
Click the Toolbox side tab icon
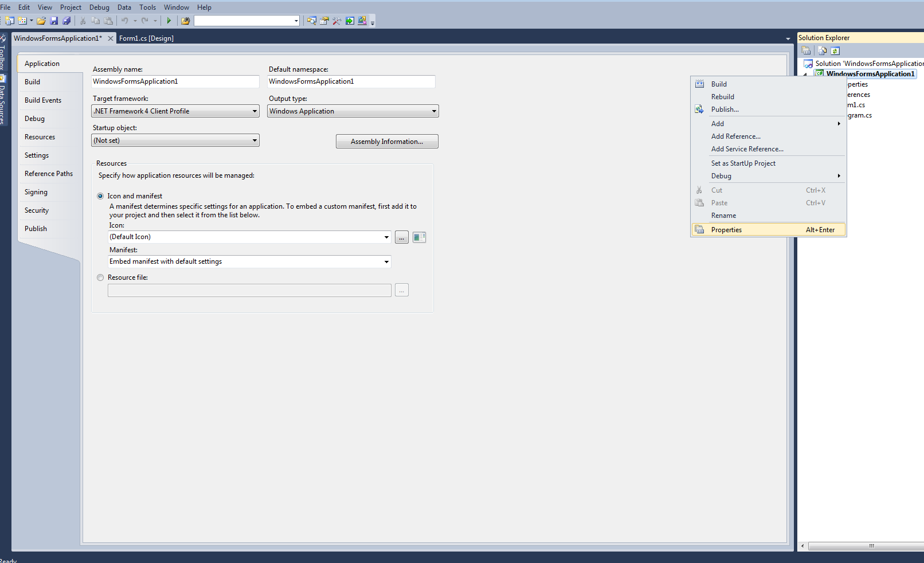click(x=3, y=38)
